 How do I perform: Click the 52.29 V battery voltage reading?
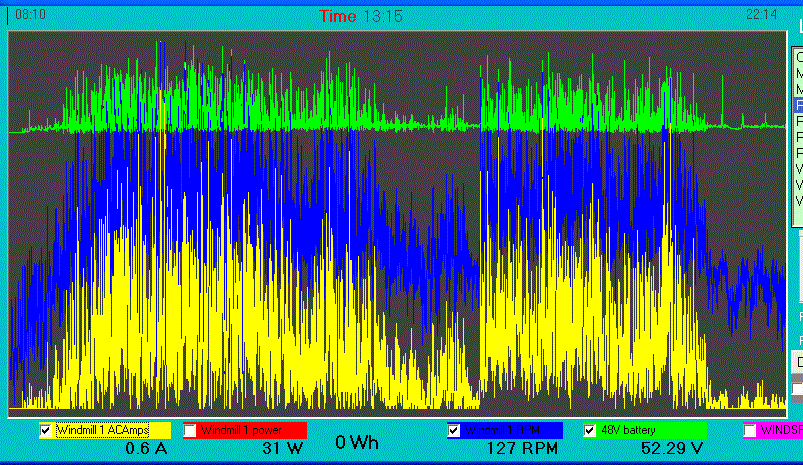[672, 448]
